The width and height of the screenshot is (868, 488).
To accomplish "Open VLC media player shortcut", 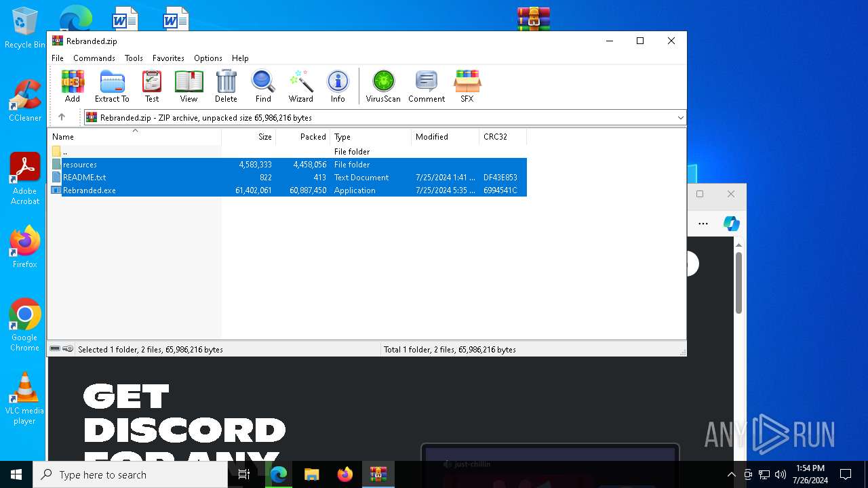I will point(24,399).
